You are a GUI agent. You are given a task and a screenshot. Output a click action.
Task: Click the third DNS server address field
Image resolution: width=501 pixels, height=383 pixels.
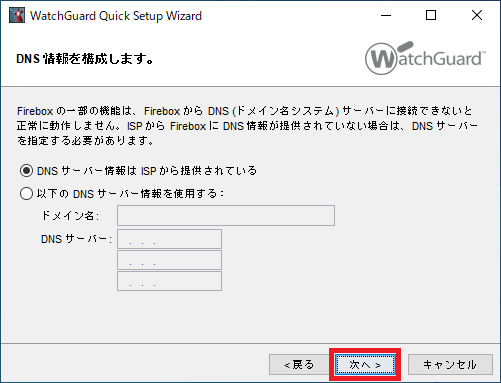coord(169,281)
